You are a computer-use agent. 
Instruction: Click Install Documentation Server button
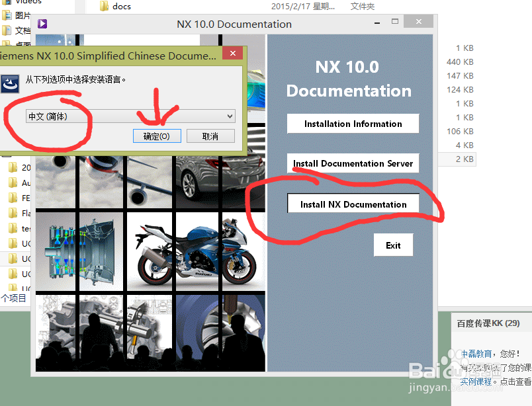click(x=353, y=163)
